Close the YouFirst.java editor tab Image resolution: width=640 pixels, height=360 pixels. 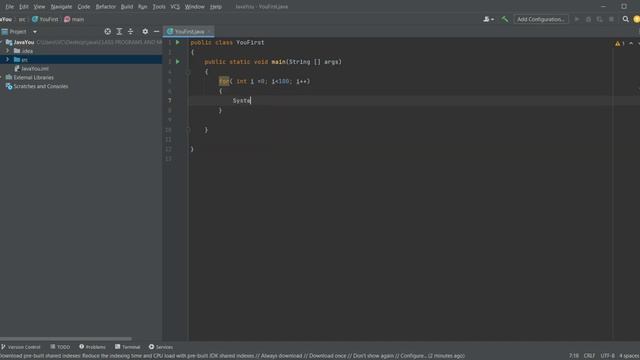click(x=209, y=31)
